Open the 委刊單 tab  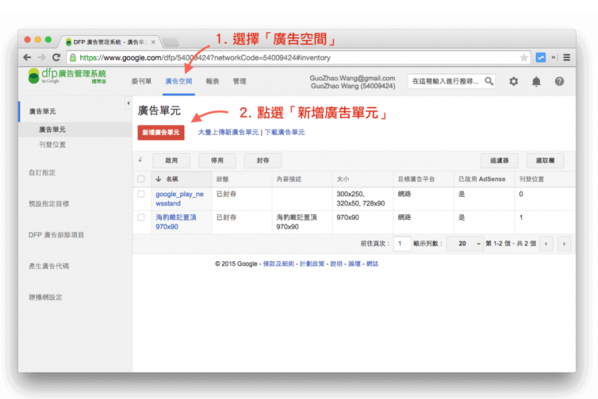coord(141,81)
